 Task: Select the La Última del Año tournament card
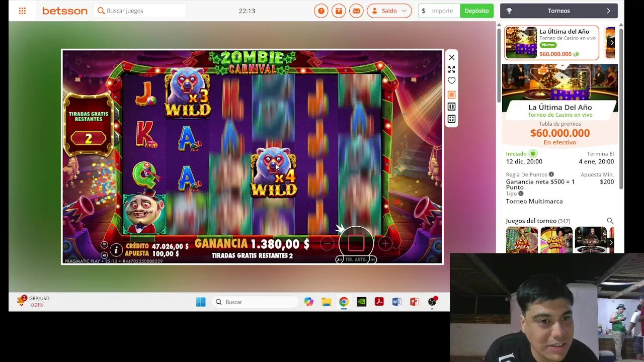tap(551, 43)
